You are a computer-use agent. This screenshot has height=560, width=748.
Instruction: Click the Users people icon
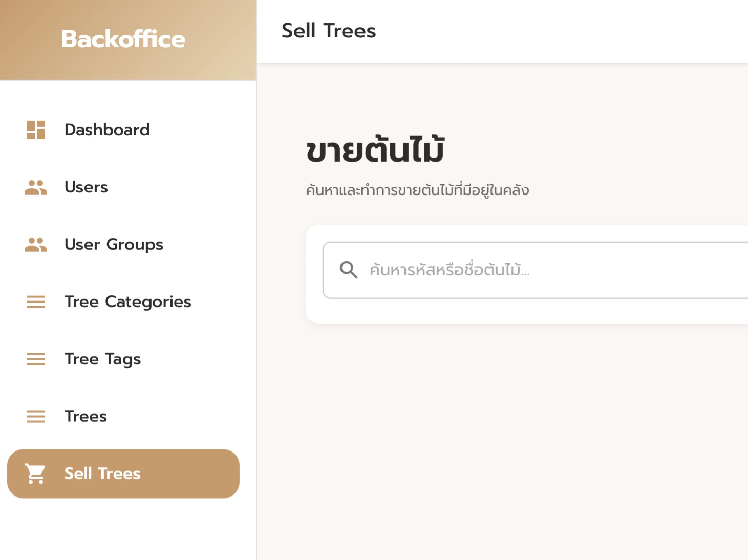(36, 187)
